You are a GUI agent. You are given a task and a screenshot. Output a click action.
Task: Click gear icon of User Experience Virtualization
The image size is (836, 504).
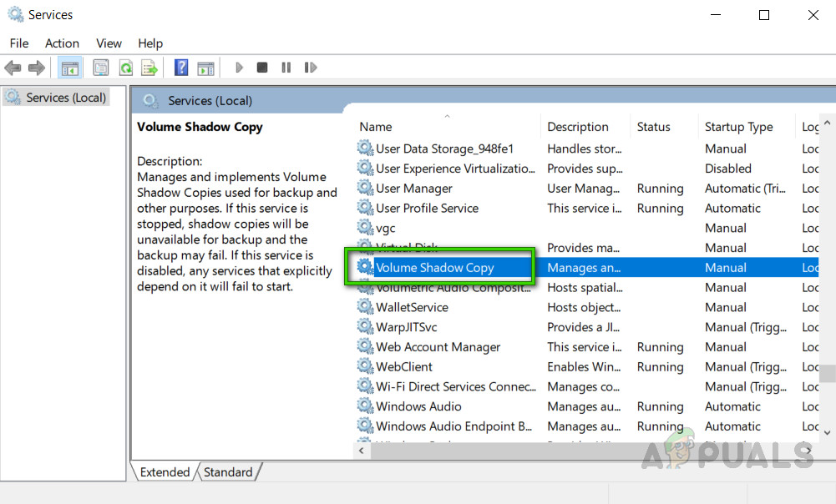point(365,168)
